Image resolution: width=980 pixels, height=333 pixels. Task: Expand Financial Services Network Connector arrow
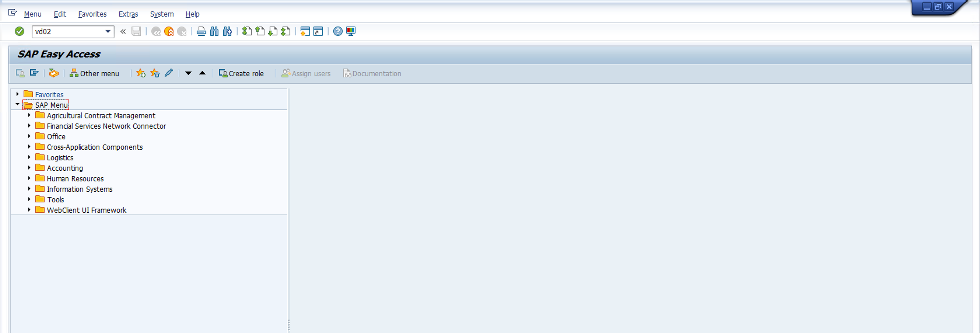point(29,125)
